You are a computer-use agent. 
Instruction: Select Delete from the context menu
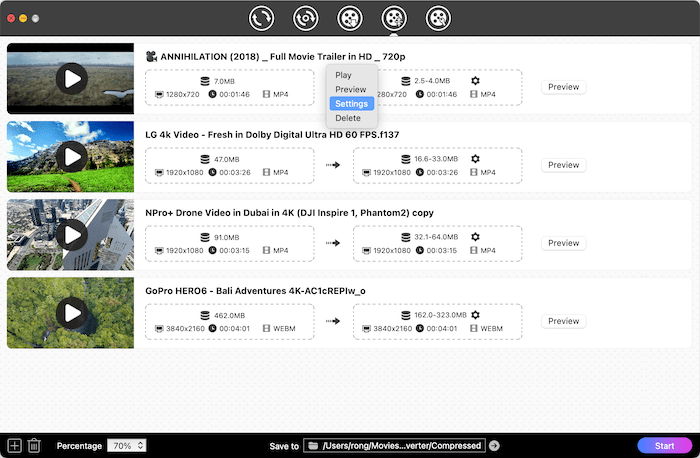348,118
